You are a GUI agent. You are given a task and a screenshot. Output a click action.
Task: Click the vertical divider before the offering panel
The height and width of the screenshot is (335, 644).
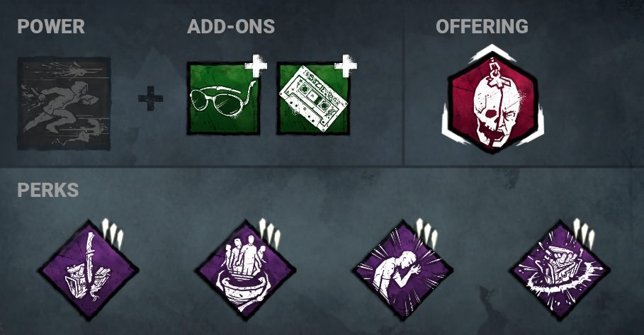click(x=403, y=99)
